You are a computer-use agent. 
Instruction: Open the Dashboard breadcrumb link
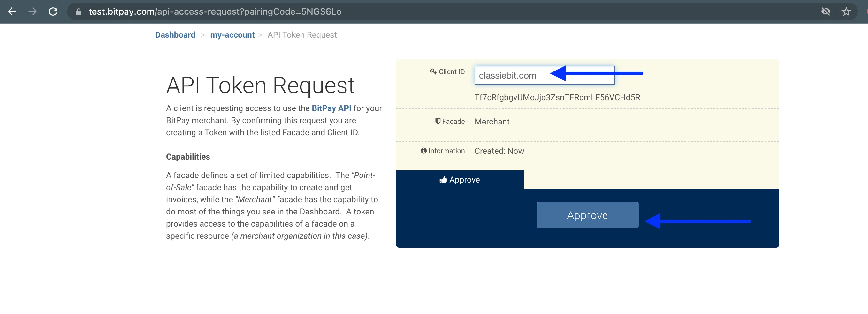click(x=175, y=35)
